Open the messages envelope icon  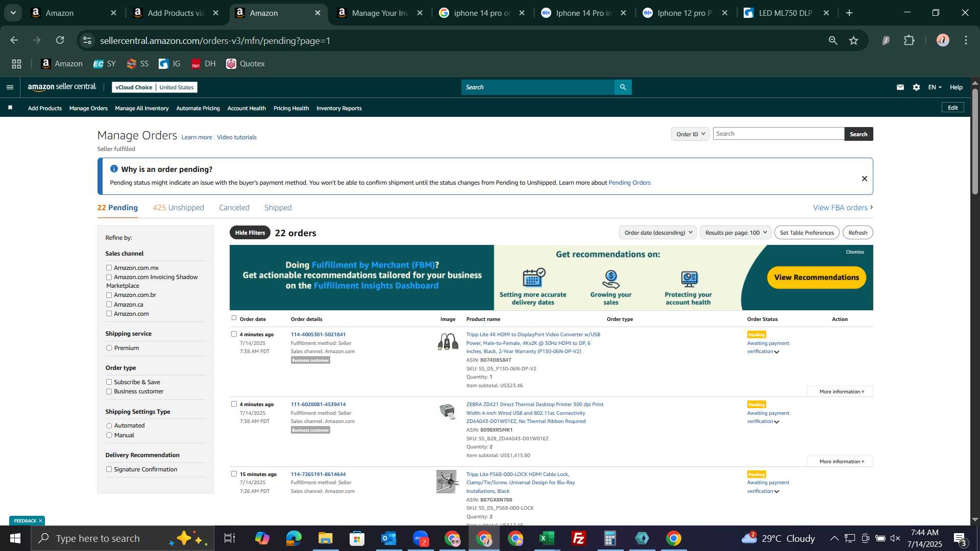(900, 87)
